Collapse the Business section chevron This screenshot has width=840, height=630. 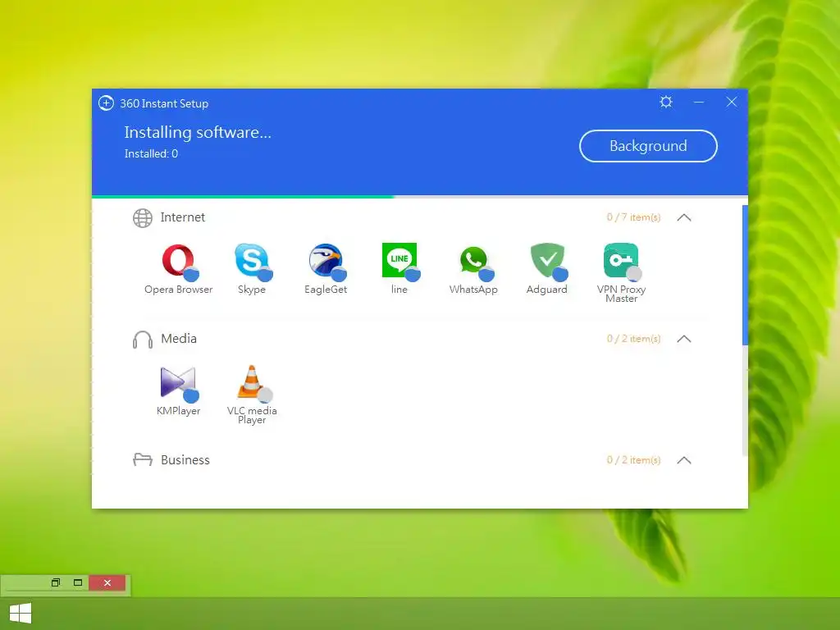[x=684, y=460]
